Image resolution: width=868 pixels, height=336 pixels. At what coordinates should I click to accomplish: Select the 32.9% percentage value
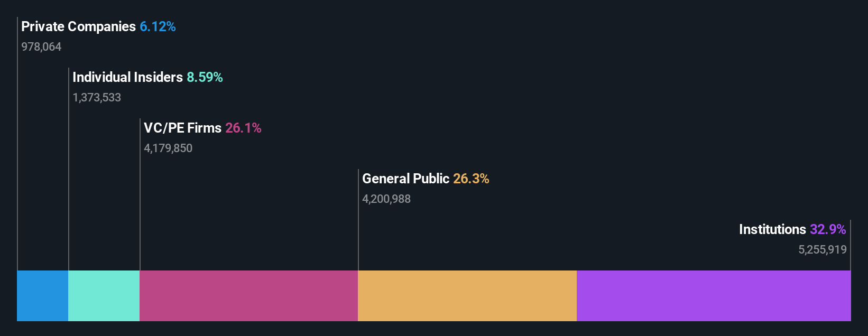[x=828, y=229]
